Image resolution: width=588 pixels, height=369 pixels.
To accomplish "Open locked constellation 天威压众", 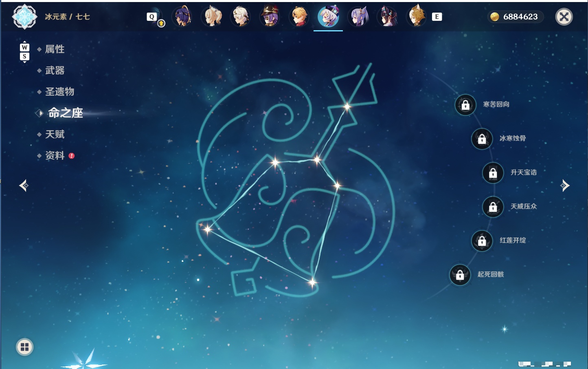I will tap(493, 207).
